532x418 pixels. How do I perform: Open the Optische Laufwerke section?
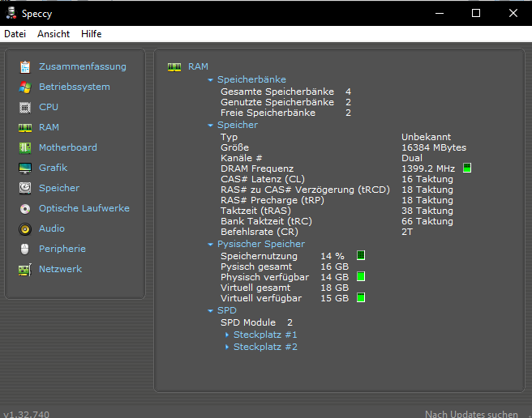(x=84, y=208)
